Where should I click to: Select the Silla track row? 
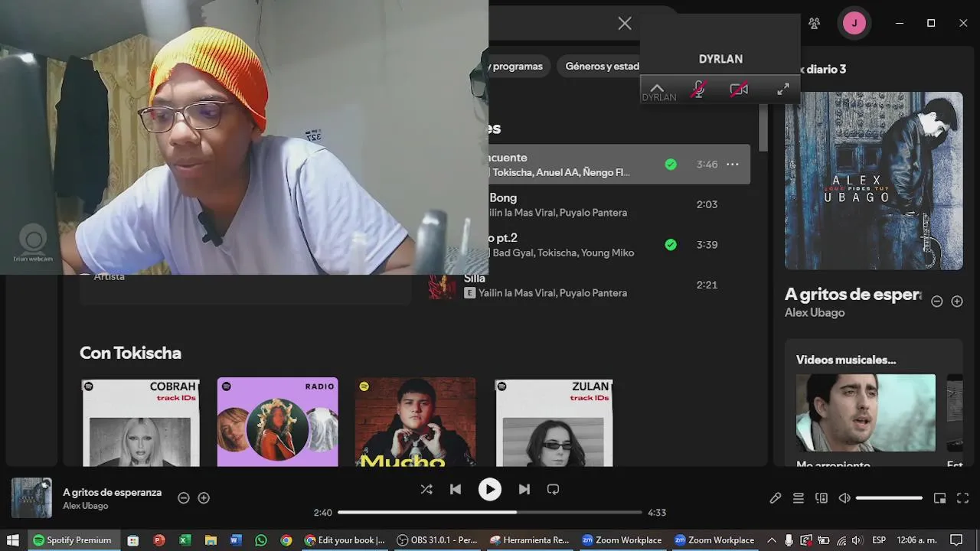tap(587, 285)
